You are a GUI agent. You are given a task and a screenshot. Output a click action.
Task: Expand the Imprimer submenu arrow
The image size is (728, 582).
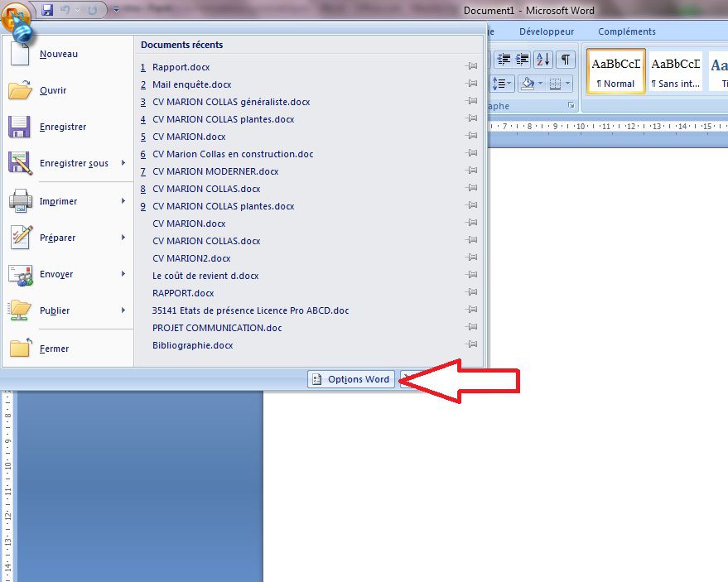click(123, 201)
